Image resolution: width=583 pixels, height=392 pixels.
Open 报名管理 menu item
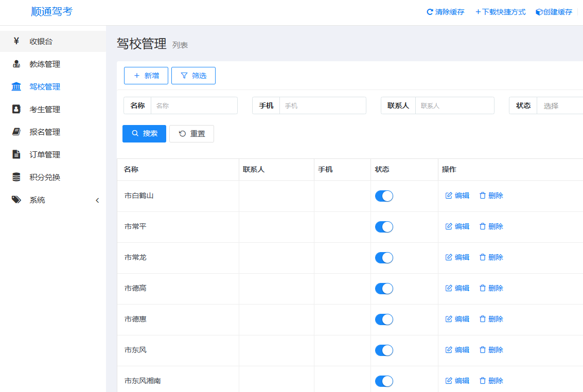point(53,132)
